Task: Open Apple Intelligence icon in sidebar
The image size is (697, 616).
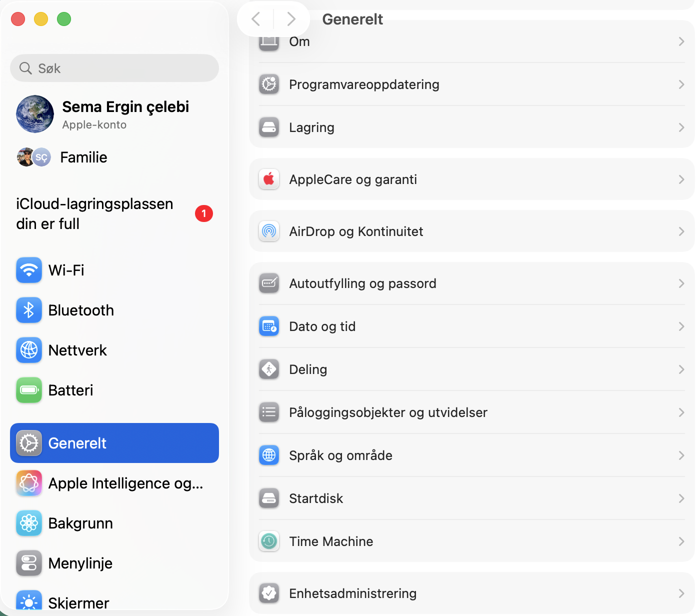Action: pyautogui.click(x=29, y=483)
